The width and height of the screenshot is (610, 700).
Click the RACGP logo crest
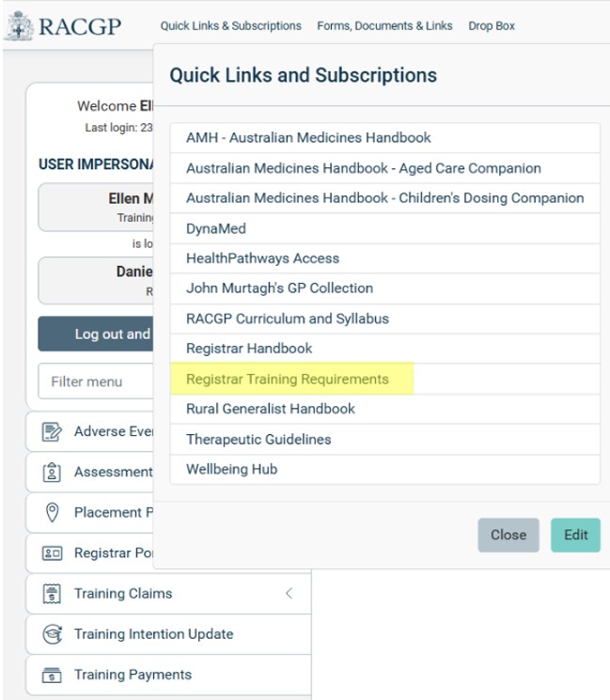tap(19, 26)
